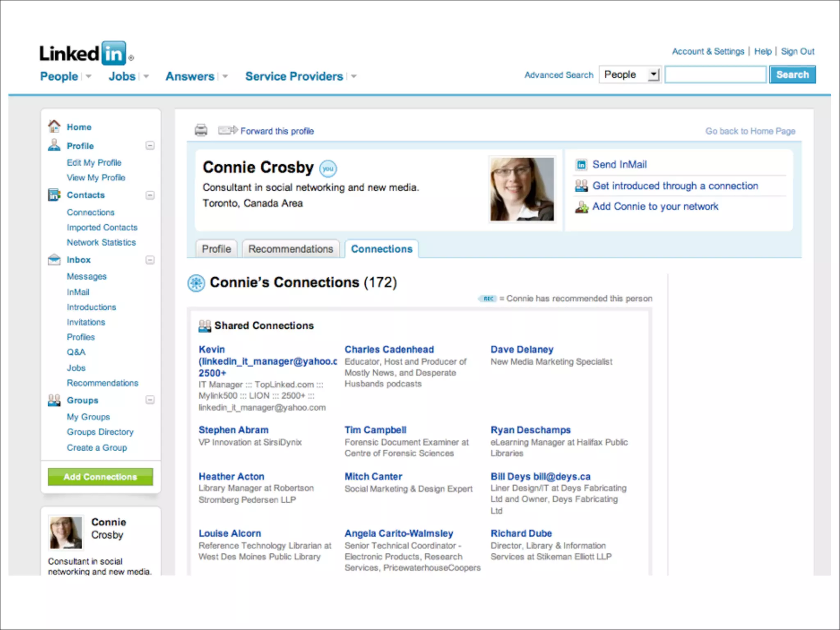Click Create a Group link
This screenshot has width=840, height=630.
click(97, 448)
